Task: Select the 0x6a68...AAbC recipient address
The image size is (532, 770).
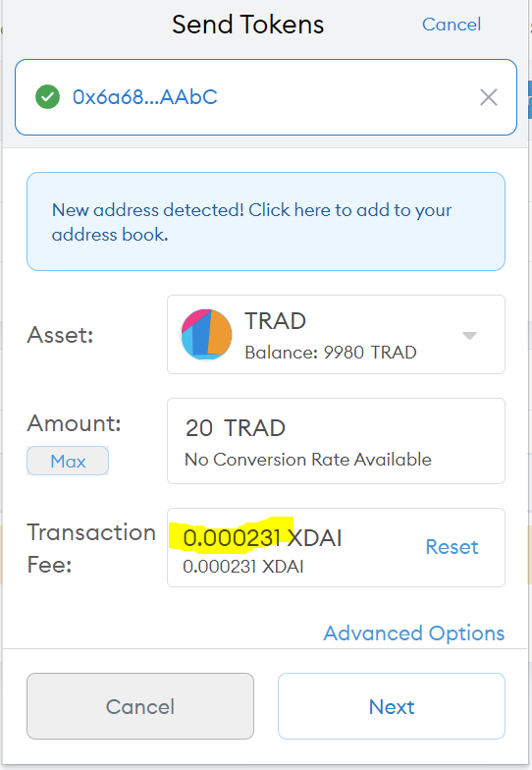Action: 145,97
